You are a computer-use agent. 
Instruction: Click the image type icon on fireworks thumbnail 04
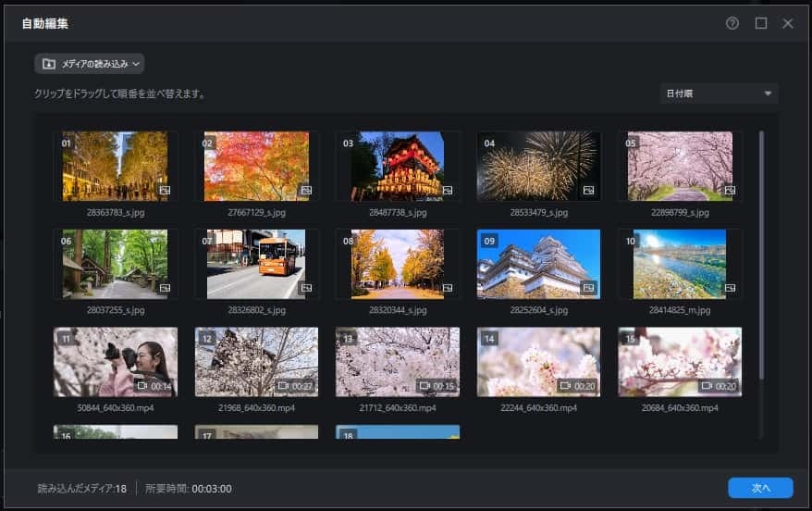pos(588,190)
